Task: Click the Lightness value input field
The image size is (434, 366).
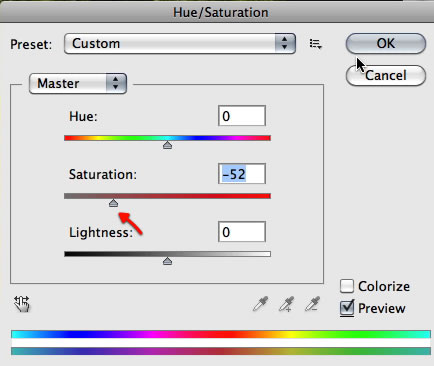Action: pyautogui.click(x=242, y=232)
